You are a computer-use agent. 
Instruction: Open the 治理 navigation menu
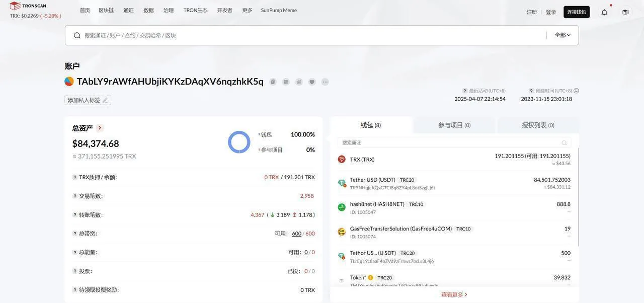(x=169, y=10)
